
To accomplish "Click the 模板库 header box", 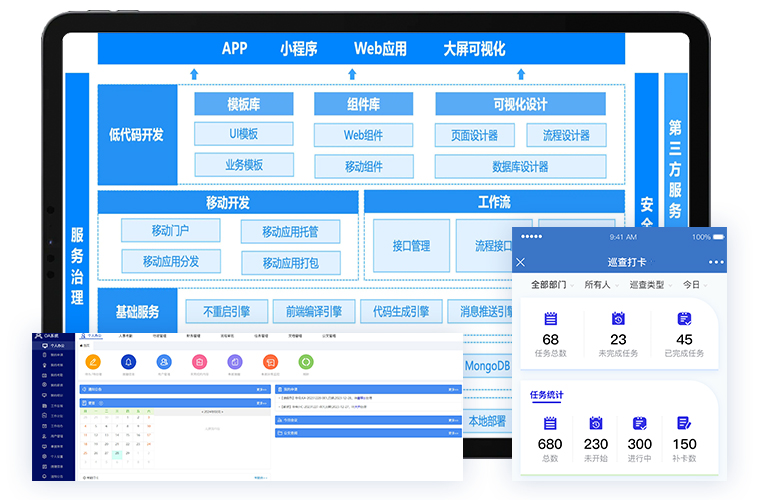I will (x=244, y=104).
